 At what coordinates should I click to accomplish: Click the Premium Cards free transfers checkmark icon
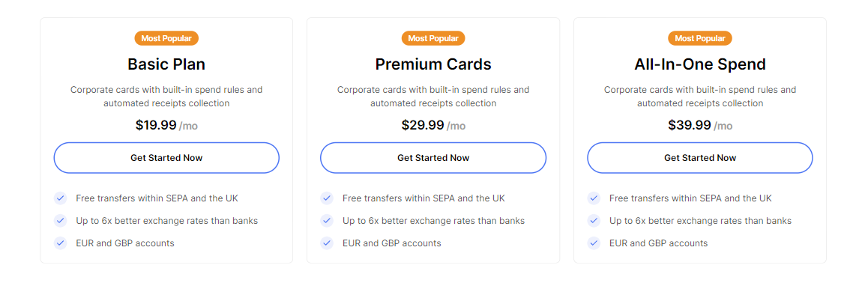coord(327,198)
